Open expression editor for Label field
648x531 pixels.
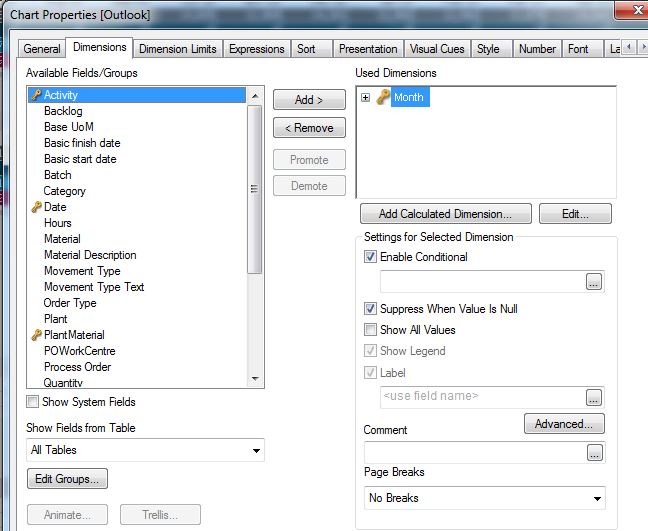594,398
